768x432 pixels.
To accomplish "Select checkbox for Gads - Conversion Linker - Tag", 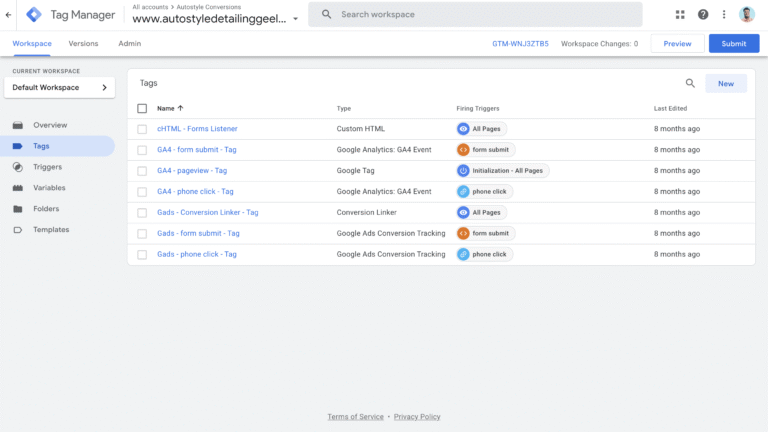I will click(x=142, y=213).
